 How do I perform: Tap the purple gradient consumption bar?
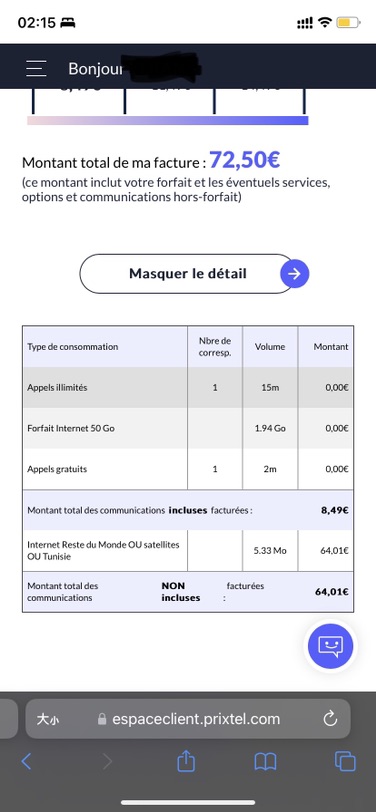click(x=168, y=120)
